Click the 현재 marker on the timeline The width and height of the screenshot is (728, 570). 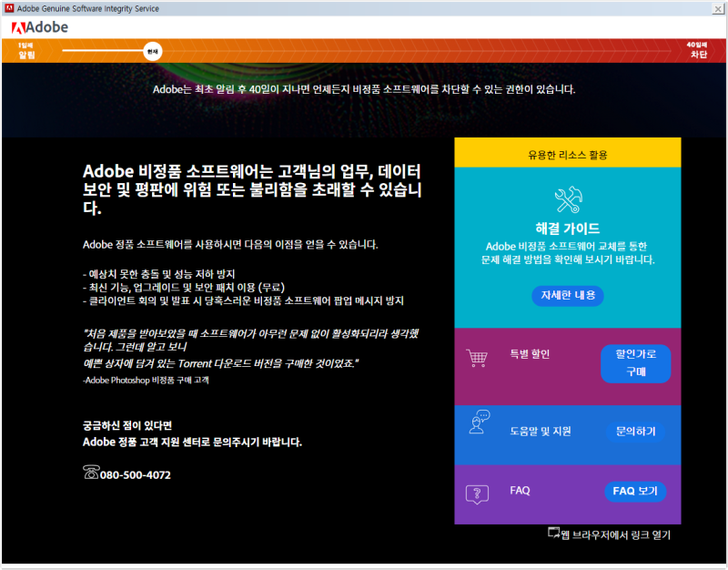(x=153, y=52)
